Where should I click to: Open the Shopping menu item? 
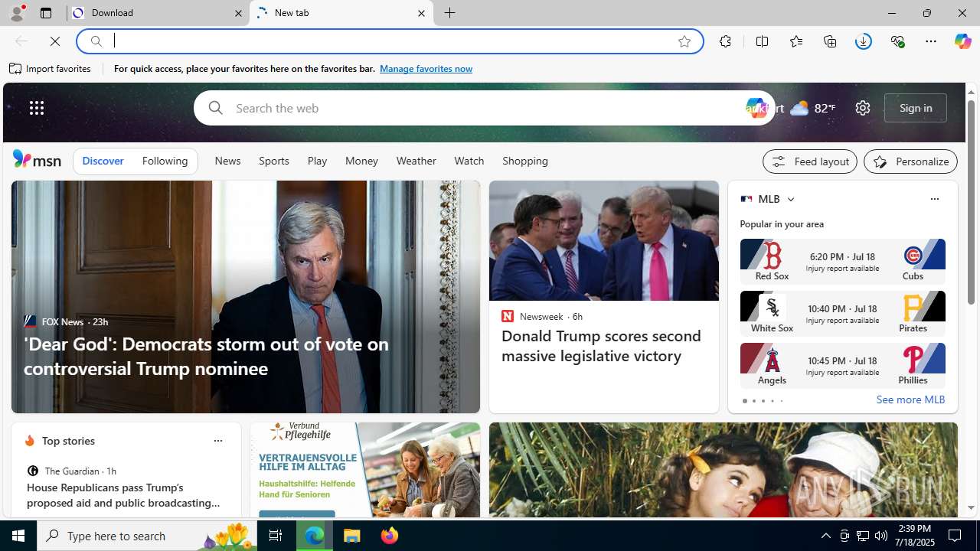pos(525,161)
